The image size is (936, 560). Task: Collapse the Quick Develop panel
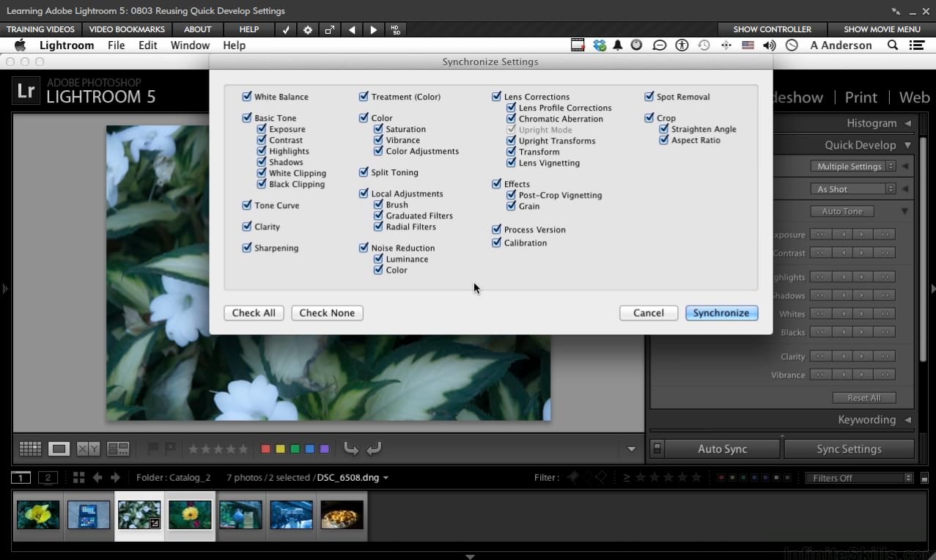(x=908, y=145)
